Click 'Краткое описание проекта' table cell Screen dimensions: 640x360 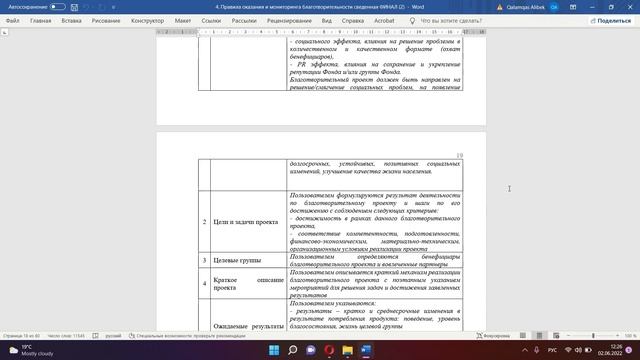click(x=249, y=284)
